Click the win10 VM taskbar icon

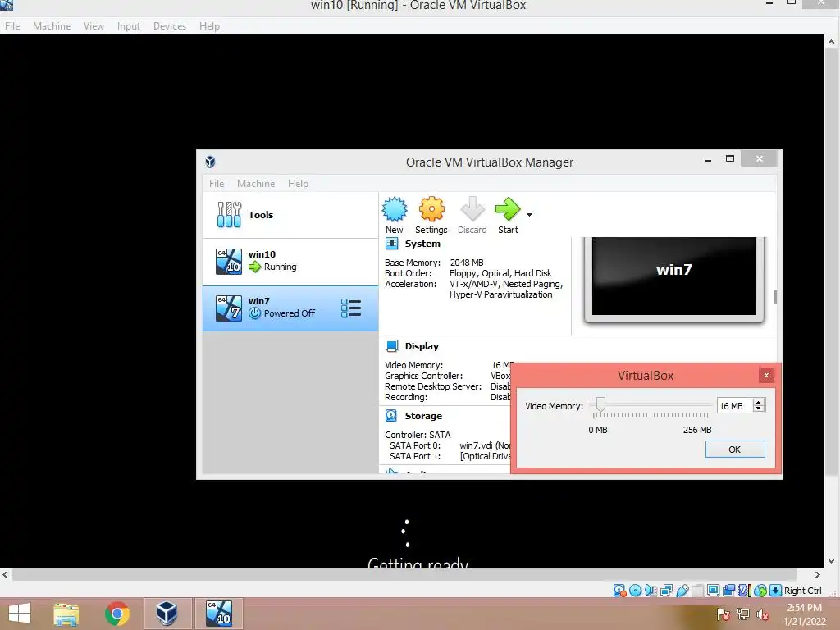pyautogui.click(x=218, y=614)
